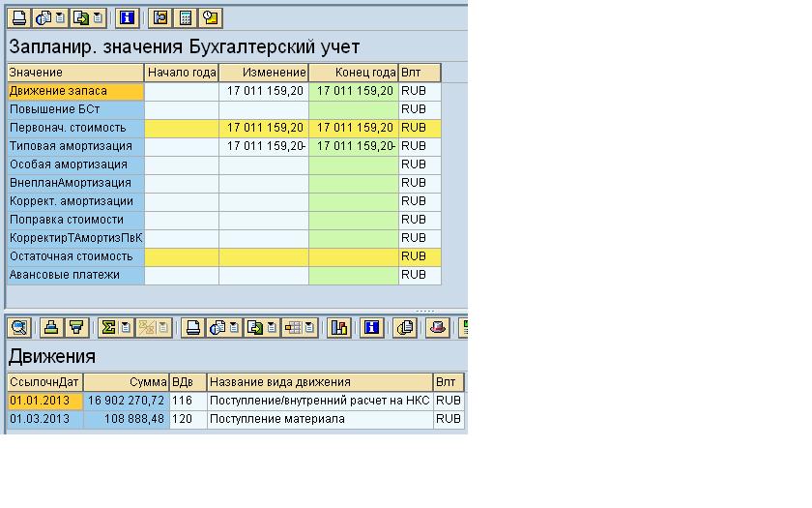812x508 pixels.
Task: Open the bar chart graphic icon above Движения
Action: coord(338,328)
